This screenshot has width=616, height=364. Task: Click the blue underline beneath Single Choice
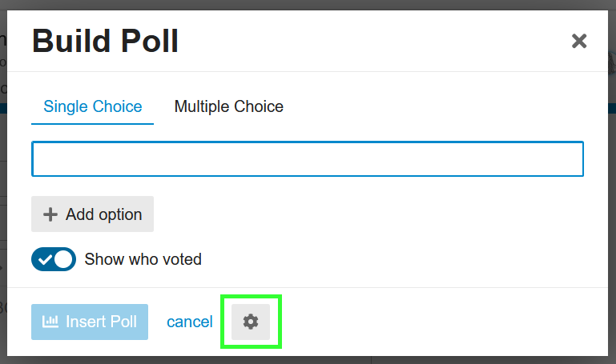pos(93,124)
